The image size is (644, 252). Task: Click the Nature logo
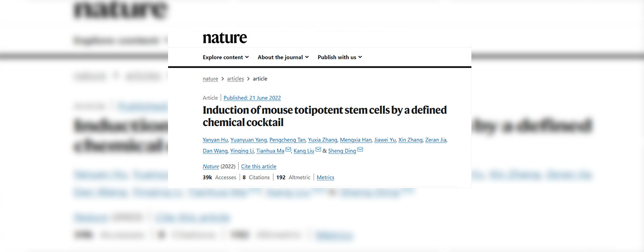(224, 38)
